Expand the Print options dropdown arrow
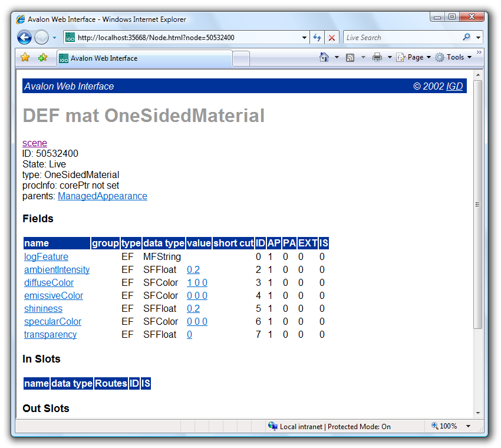 pos(390,57)
